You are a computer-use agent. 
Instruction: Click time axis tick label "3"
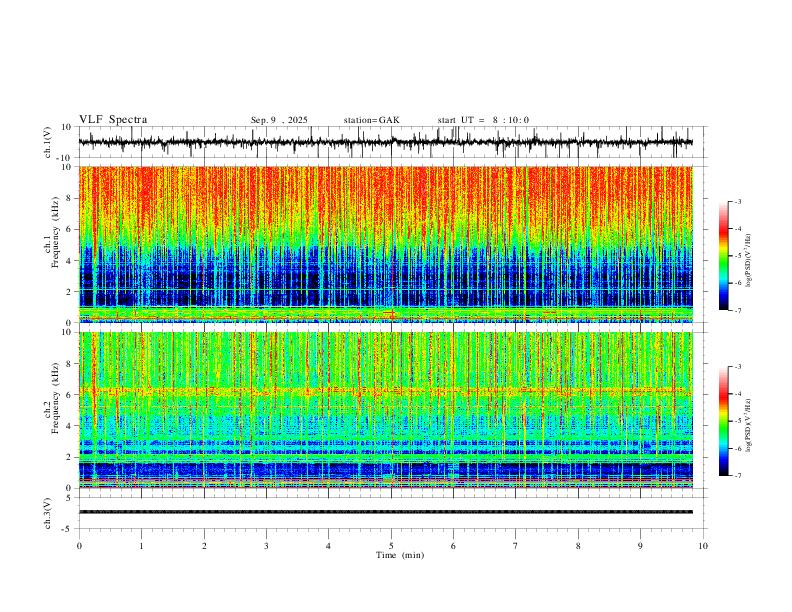[266, 546]
